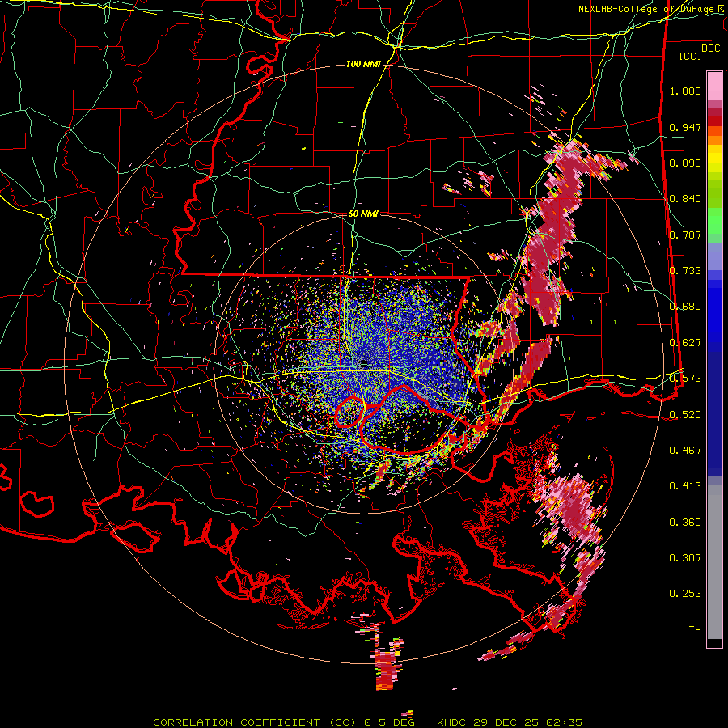728x728 pixels.
Task: Click the 0.253 scale value
Action: (x=685, y=594)
